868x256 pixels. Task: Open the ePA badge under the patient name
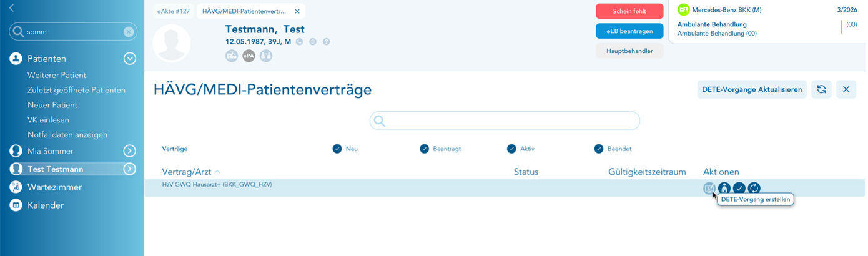click(x=249, y=56)
